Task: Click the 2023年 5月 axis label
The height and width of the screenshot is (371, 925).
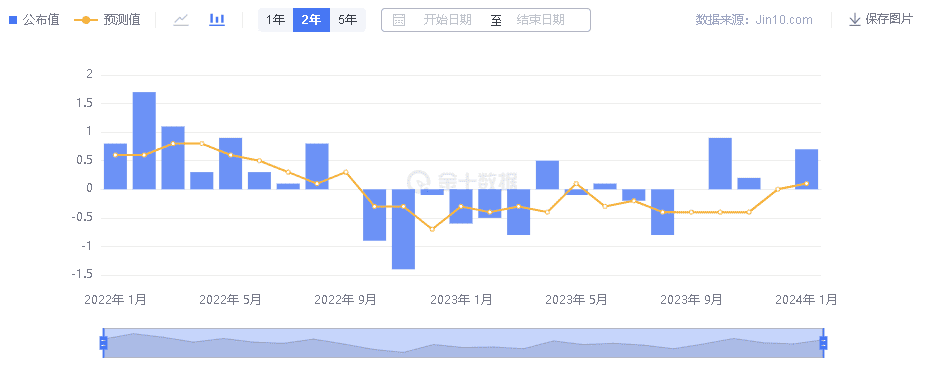Action: pos(576,300)
